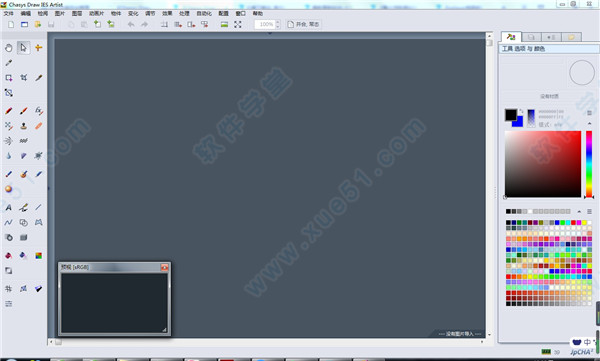Open the 文件 menu
600x361 pixels.
(x=8, y=13)
